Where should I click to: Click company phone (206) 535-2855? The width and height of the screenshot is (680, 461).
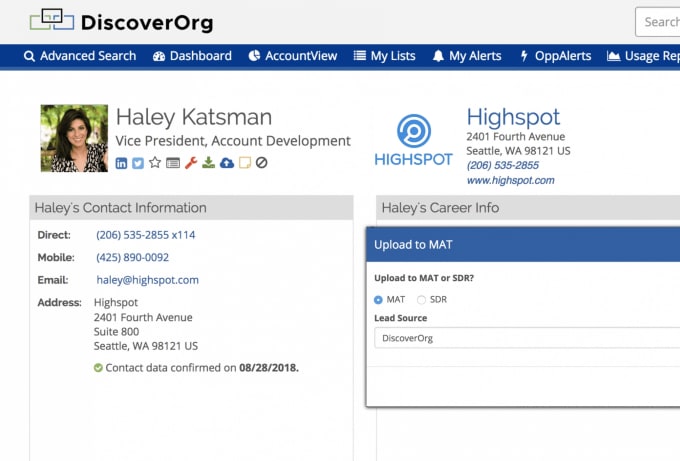pyautogui.click(x=503, y=165)
